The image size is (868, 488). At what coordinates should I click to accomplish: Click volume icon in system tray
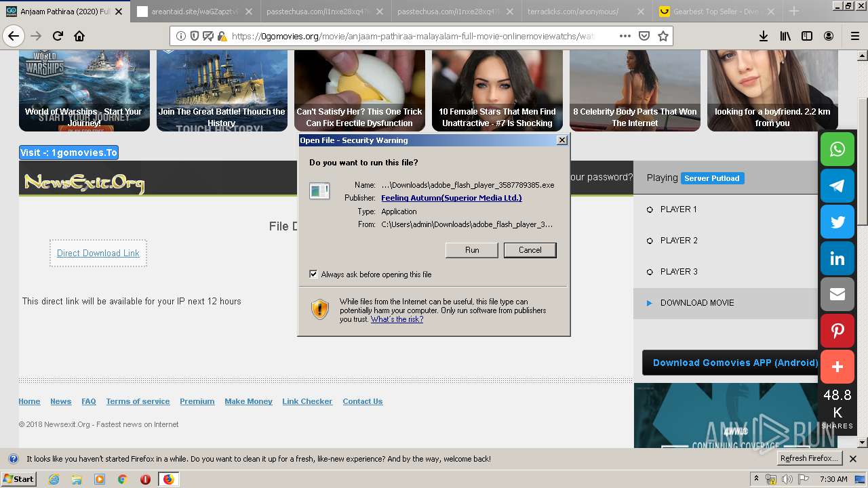[787, 479]
